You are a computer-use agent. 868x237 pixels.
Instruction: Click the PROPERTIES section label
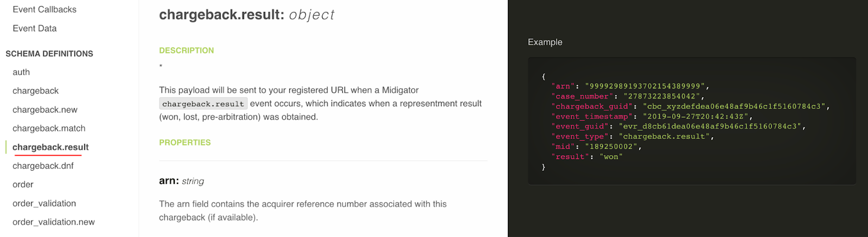(x=185, y=143)
